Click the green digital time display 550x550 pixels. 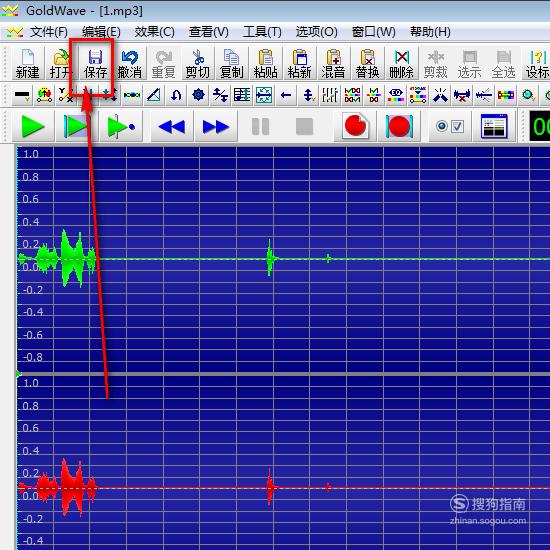(539, 126)
